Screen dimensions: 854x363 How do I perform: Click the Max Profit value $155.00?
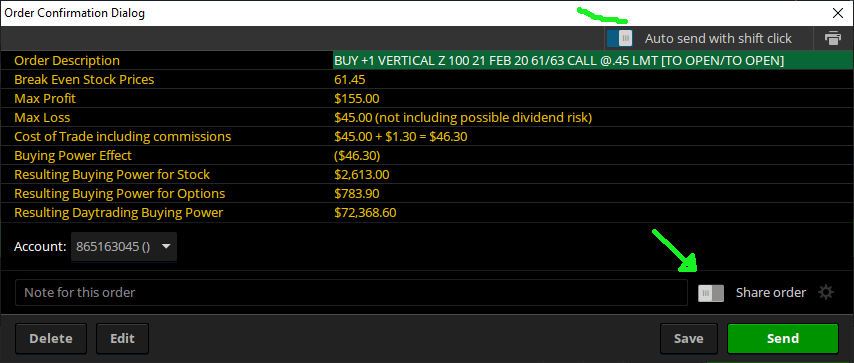tap(357, 99)
